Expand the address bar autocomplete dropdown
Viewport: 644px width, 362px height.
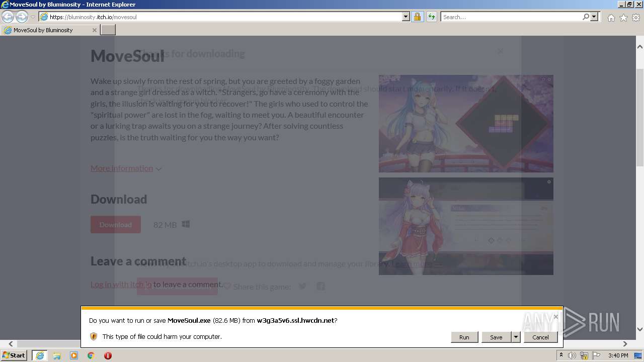click(406, 17)
